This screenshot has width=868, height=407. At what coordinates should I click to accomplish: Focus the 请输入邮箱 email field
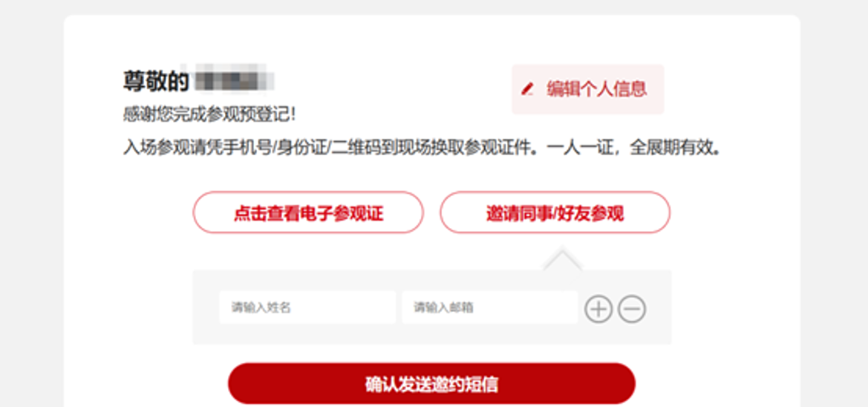coord(490,307)
